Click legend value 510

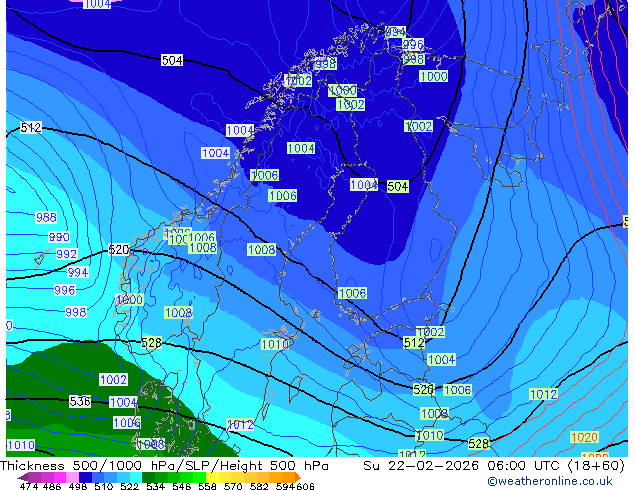coord(104,486)
